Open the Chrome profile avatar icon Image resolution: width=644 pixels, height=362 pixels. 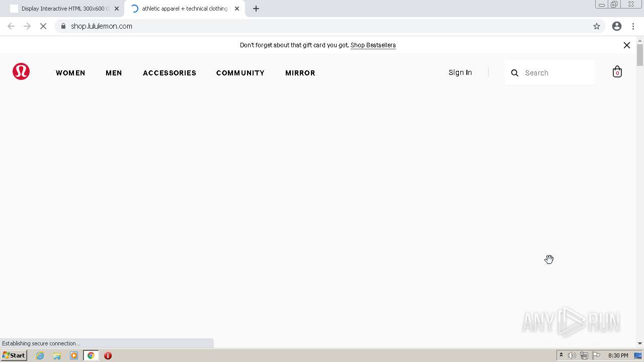point(617,26)
